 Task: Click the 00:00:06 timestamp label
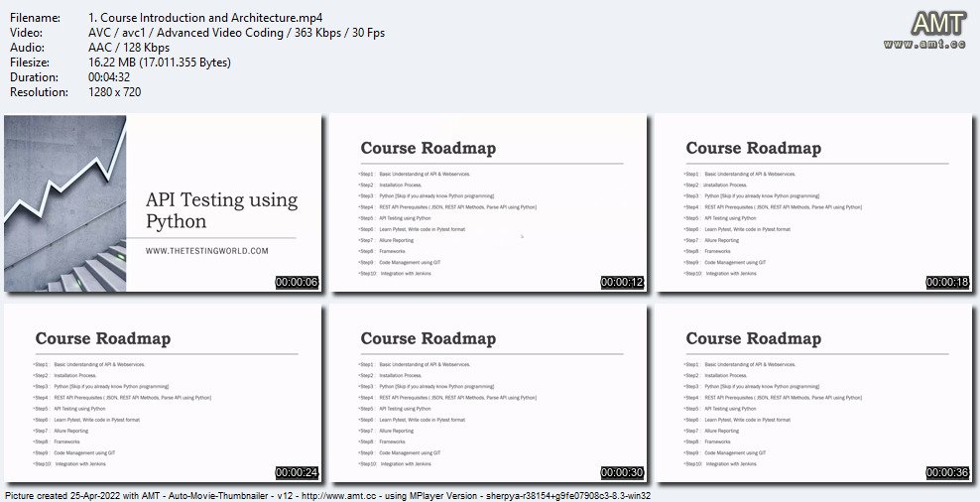(297, 283)
